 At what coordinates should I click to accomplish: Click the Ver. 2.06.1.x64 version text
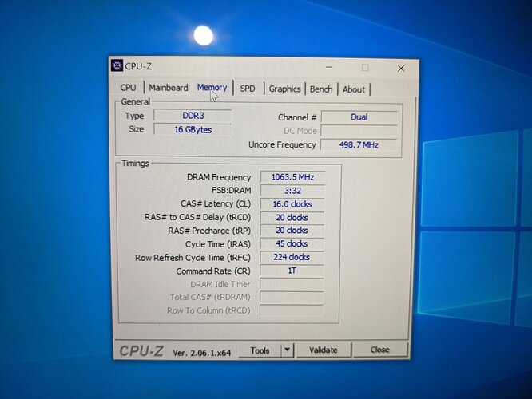point(202,353)
